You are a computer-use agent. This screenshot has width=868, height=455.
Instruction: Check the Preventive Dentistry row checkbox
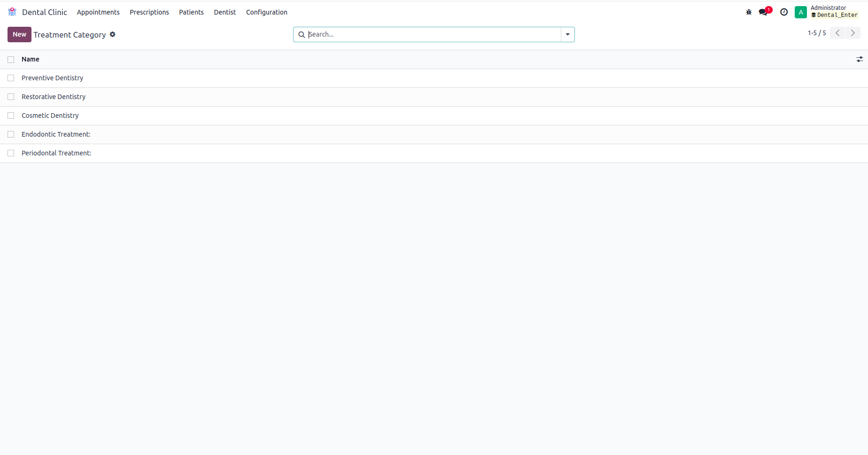11,78
